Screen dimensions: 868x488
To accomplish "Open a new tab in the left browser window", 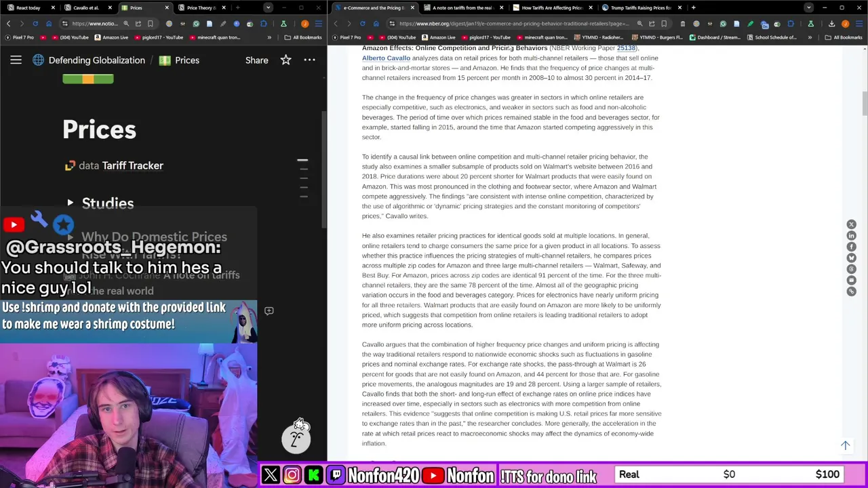I will coord(237,7).
